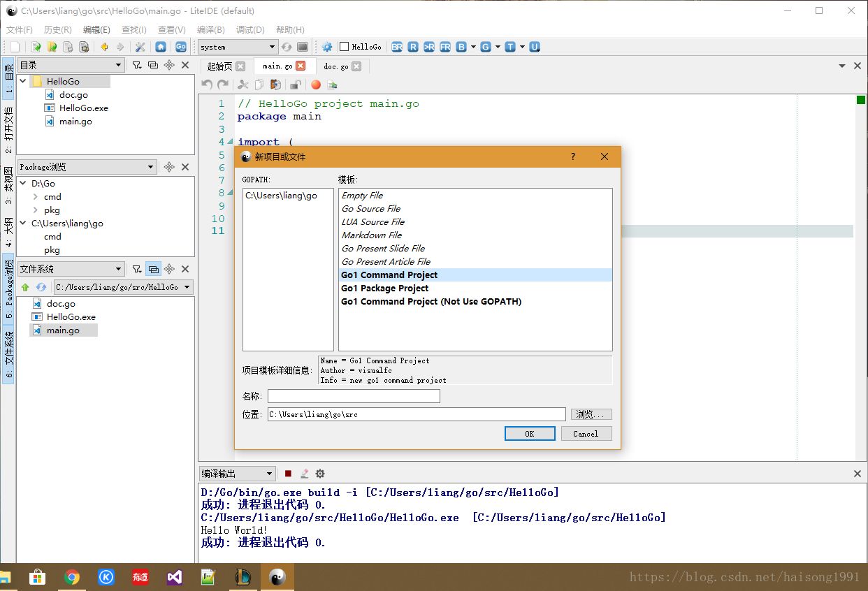Viewport: 868px width, 591px height.
Task: Open the 调试(D) menu
Action: click(250, 30)
